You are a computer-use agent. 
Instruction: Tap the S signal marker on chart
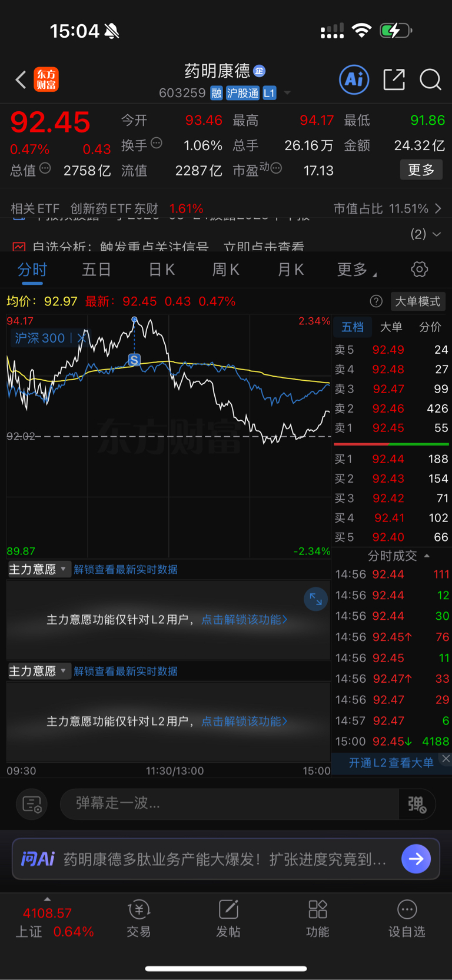point(134,360)
